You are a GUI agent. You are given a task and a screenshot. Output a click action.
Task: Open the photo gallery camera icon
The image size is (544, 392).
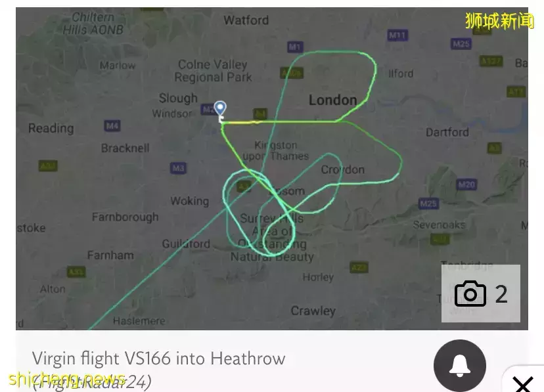click(480, 294)
